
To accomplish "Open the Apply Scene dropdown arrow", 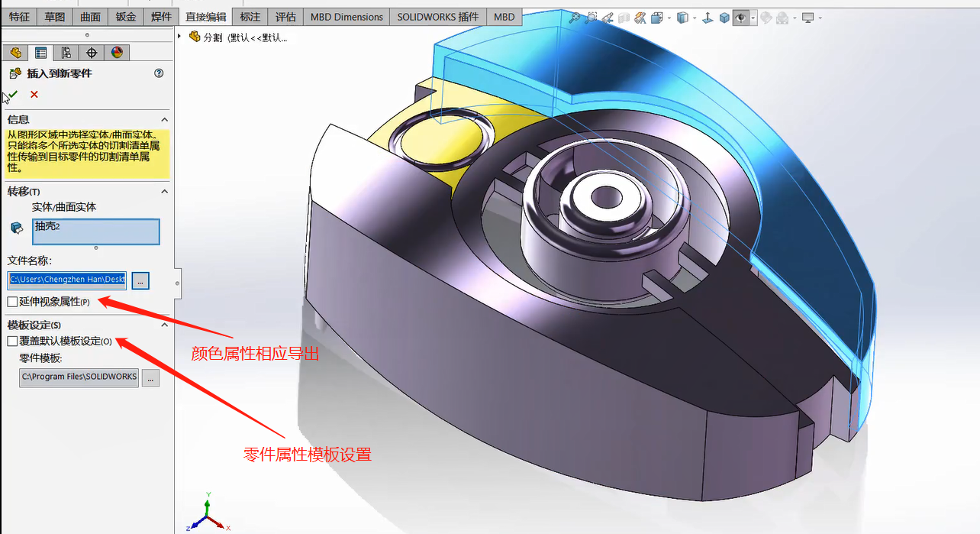I will click(x=795, y=18).
